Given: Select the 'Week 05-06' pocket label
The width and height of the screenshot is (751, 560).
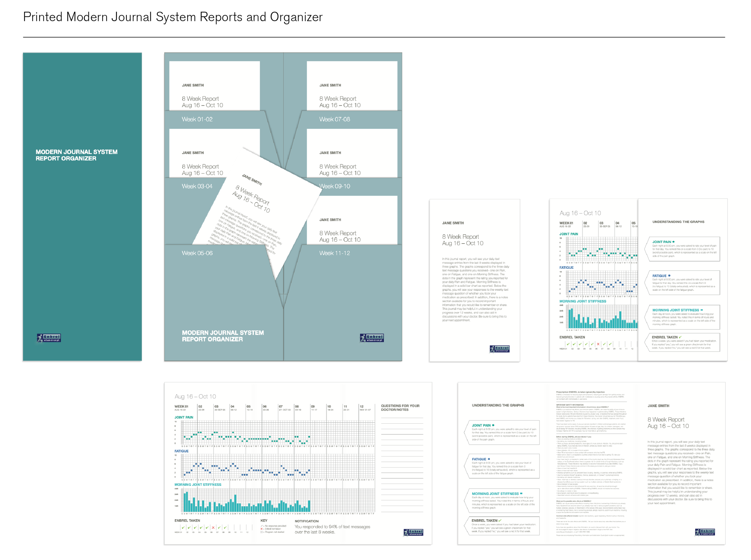Looking at the screenshot, I should [x=197, y=253].
